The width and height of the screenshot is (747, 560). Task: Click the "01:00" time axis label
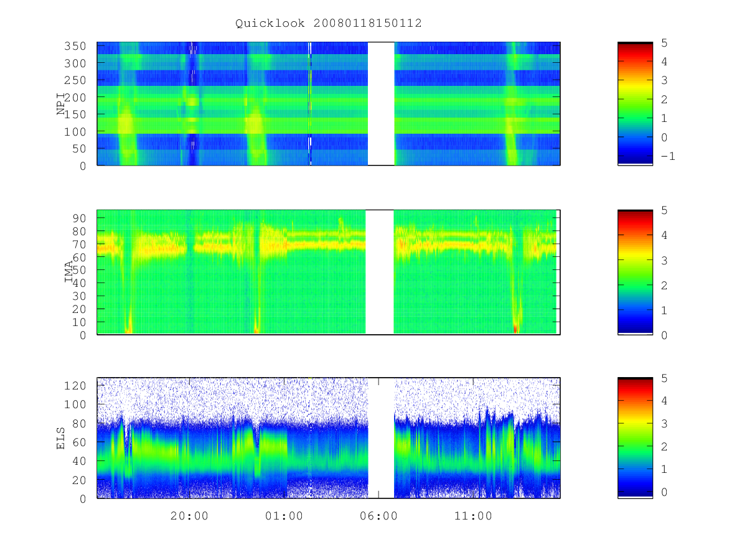[x=284, y=516]
